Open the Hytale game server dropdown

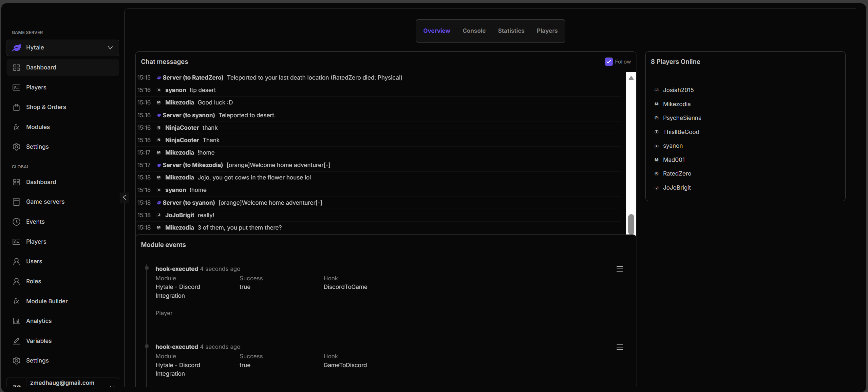(x=63, y=47)
